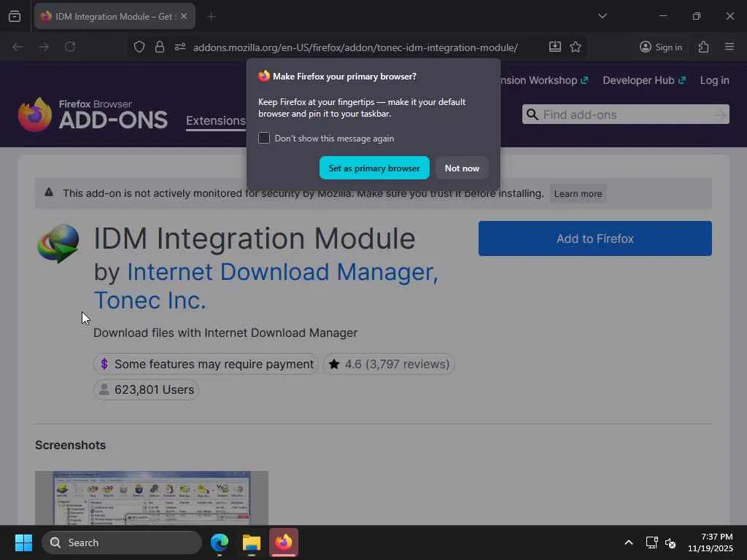747x560 pixels.
Task: Click the taskbar Search box
Action: 122,542
